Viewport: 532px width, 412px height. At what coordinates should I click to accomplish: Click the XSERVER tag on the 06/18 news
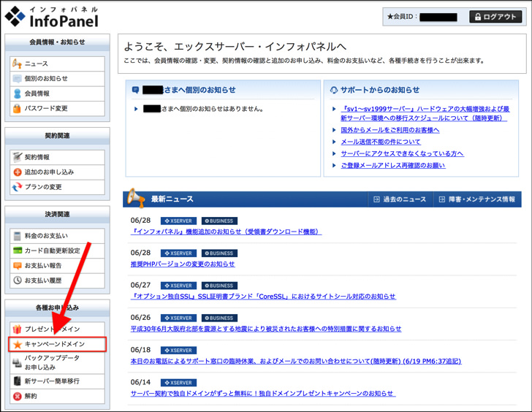click(178, 351)
